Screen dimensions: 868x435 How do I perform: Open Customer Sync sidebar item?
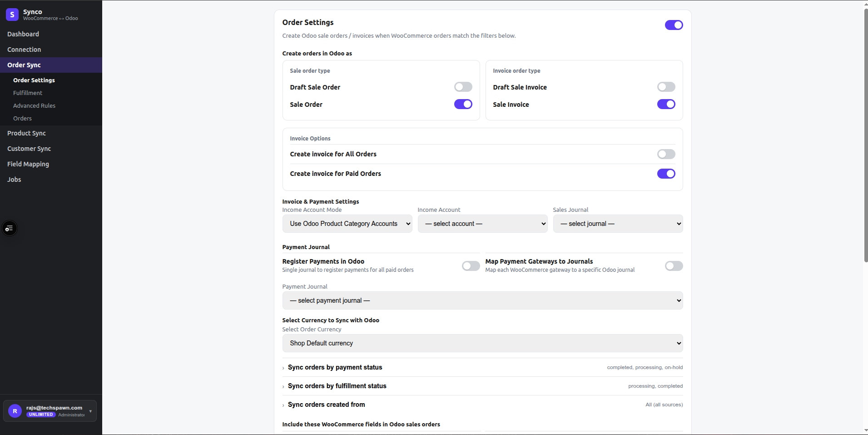point(51,149)
